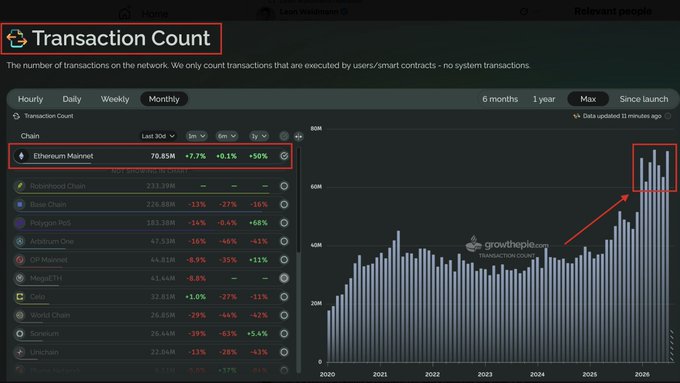680x383 pixels.
Task: Click the 80M label on the y-axis
Action: tap(316, 128)
